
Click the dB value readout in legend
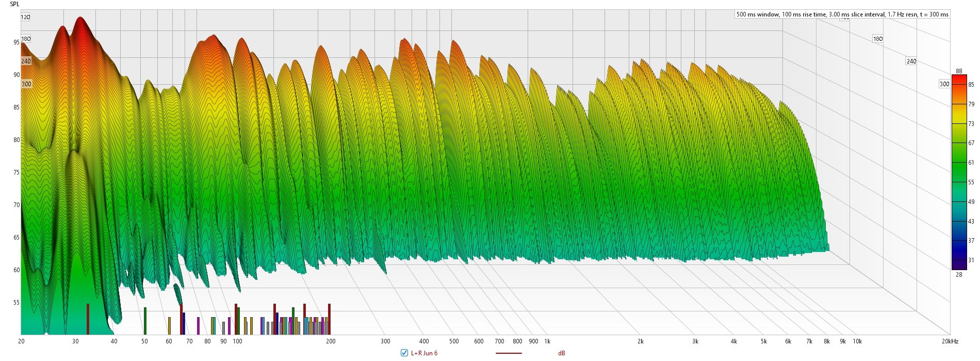(x=561, y=353)
